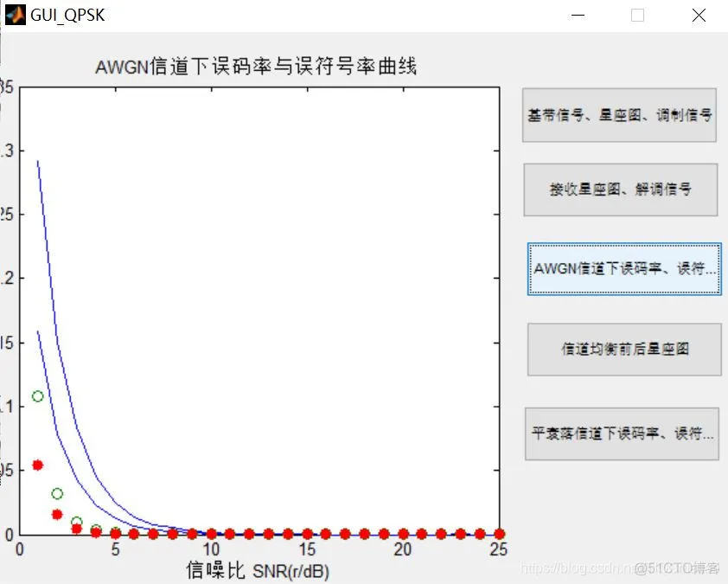This screenshot has height=584, width=728.
Task: Click x-axis tick label 10
Action: [x=211, y=549]
